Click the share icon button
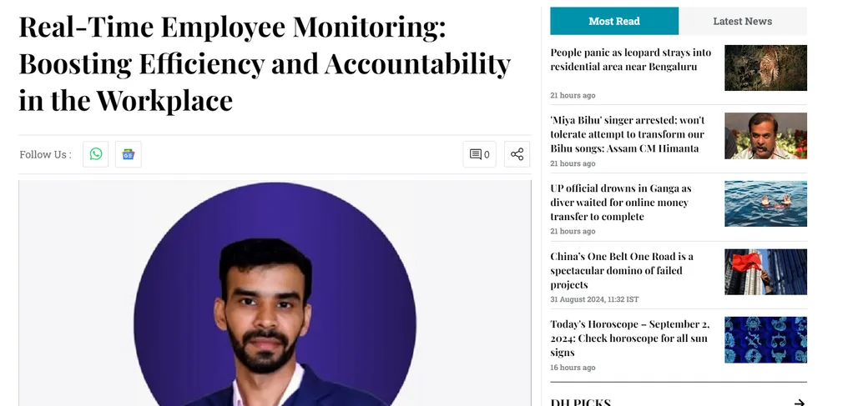This screenshot has width=868, height=406. [517, 154]
